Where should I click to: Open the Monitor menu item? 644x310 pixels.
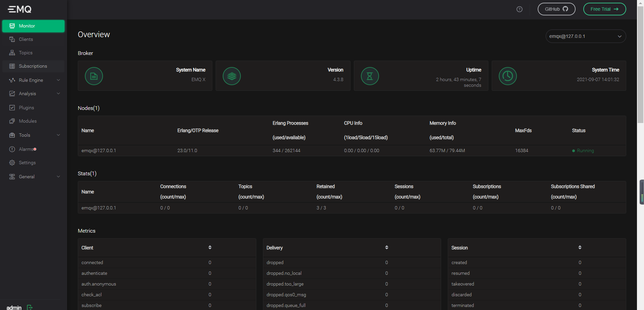pyautogui.click(x=33, y=26)
